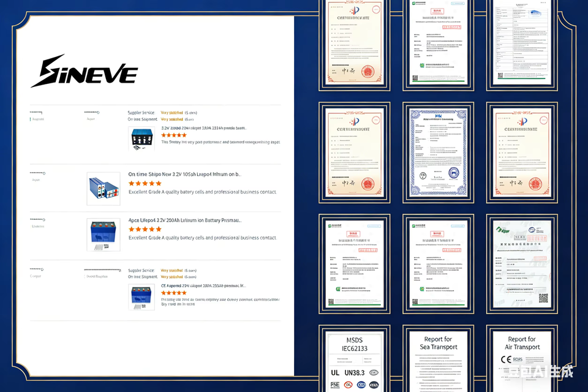Viewport: 588px width, 392px height.
Task: Click the red circular certification badge
Action: point(349,385)
